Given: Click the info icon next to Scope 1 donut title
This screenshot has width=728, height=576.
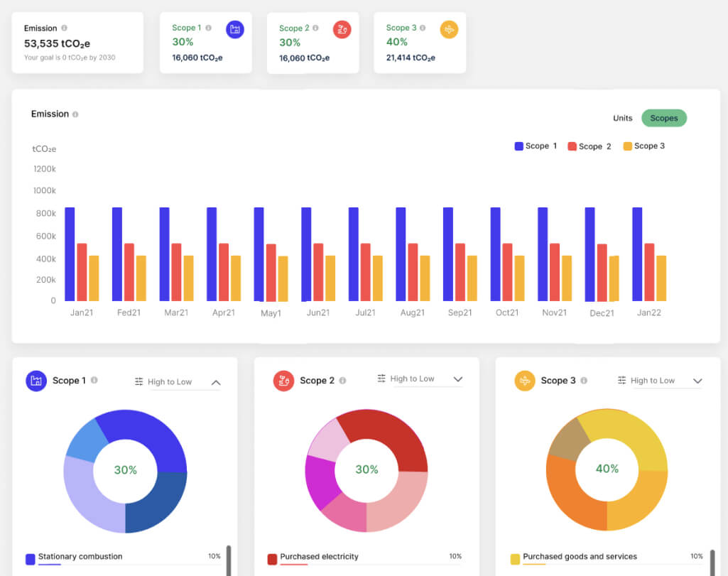Looking at the screenshot, I should (94, 380).
